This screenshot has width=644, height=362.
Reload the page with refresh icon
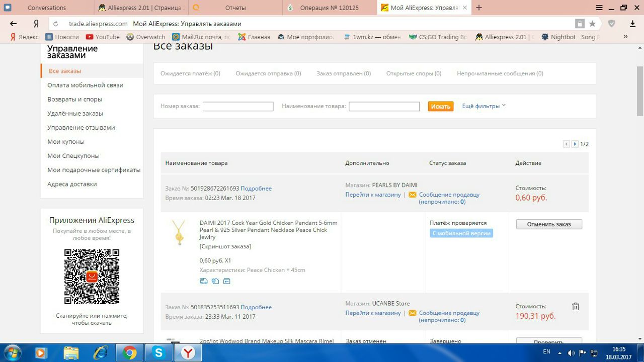click(x=56, y=24)
